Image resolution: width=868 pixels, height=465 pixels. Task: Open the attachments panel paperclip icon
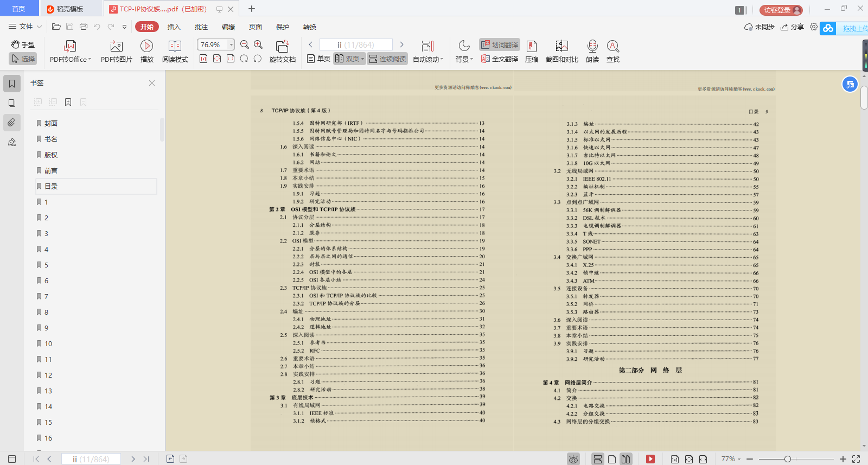point(12,123)
